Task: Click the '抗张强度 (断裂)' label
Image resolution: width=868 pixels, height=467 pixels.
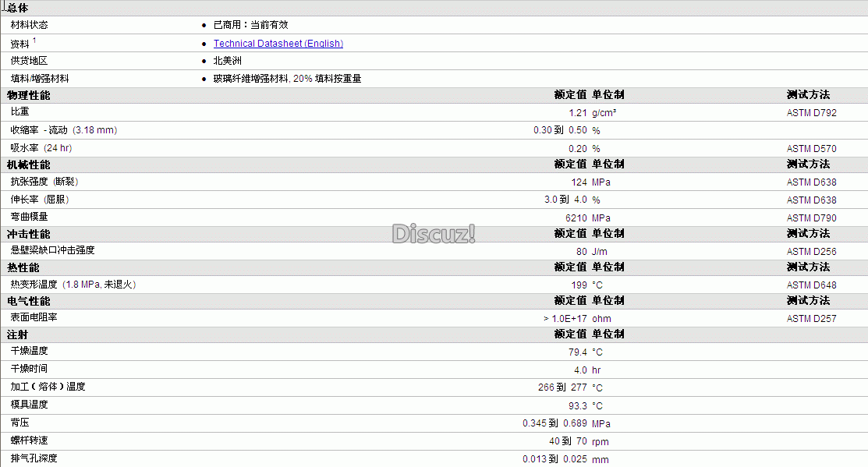Action: tap(44, 182)
